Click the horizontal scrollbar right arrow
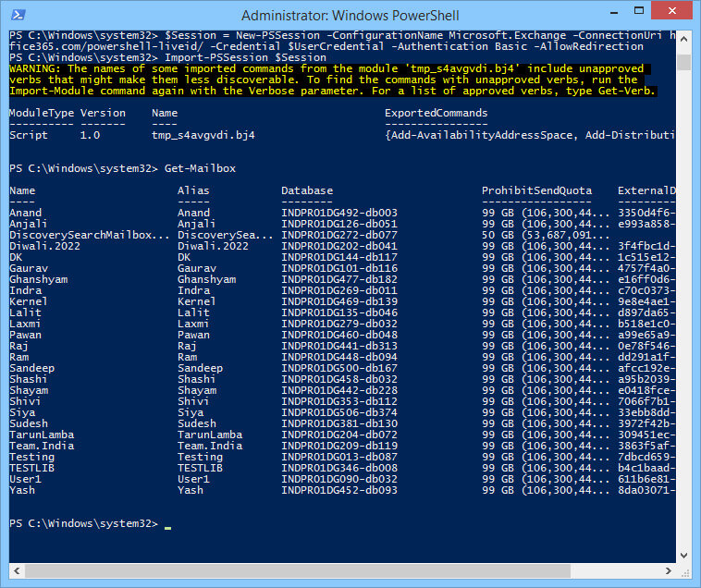Image resolution: width=701 pixels, height=588 pixels. [x=668, y=571]
